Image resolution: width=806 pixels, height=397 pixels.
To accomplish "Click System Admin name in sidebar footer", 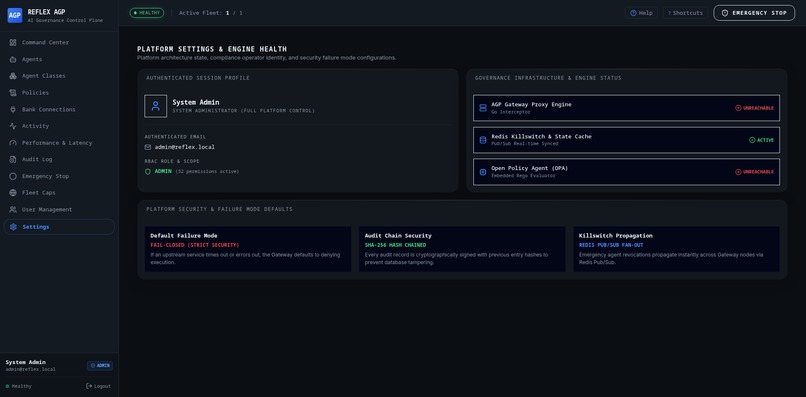I will [x=25, y=362].
